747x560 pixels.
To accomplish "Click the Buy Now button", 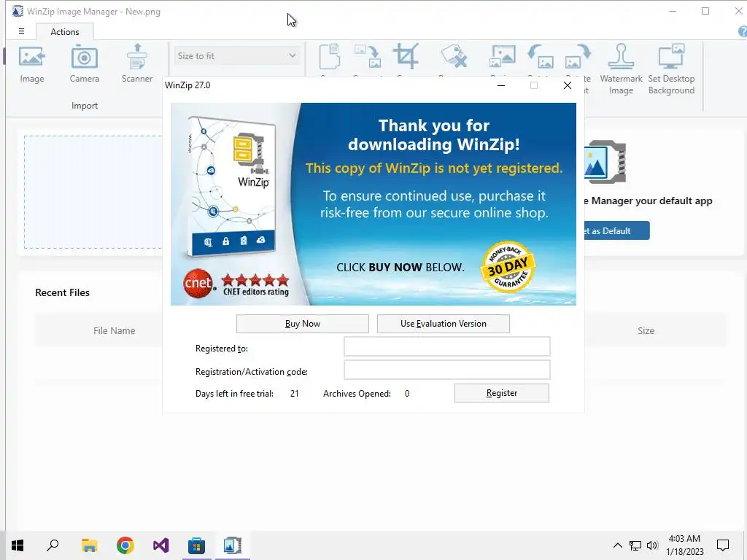I will [303, 324].
